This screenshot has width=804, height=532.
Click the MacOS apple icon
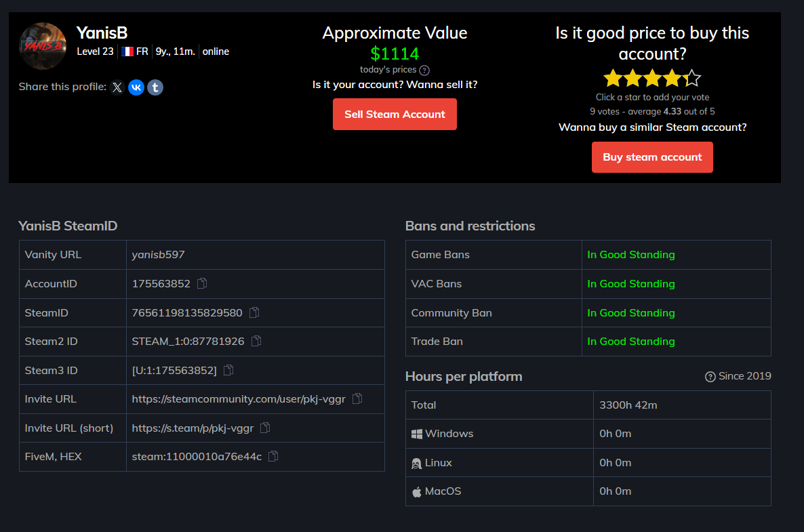point(417,492)
